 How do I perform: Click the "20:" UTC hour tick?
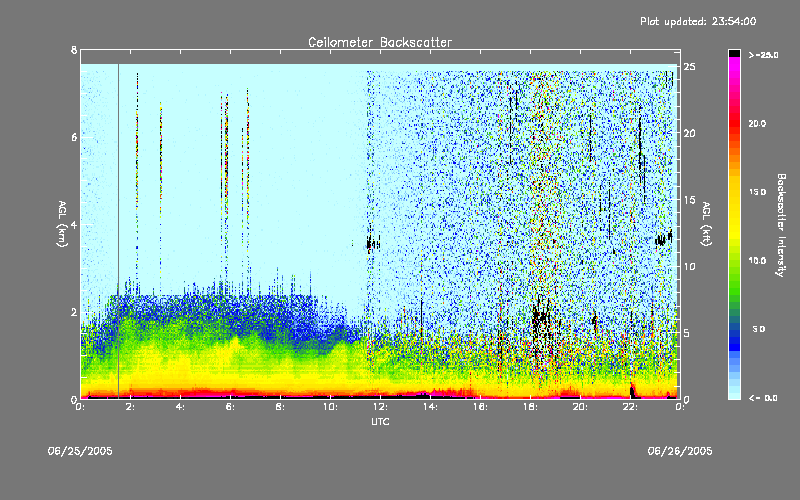pos(581,407)
